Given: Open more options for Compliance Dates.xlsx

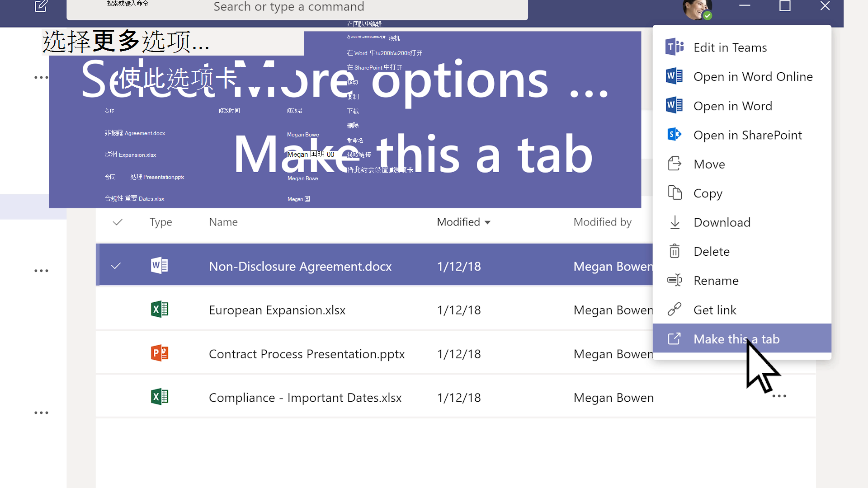Looking at the screenshot, I should (779, 396).
